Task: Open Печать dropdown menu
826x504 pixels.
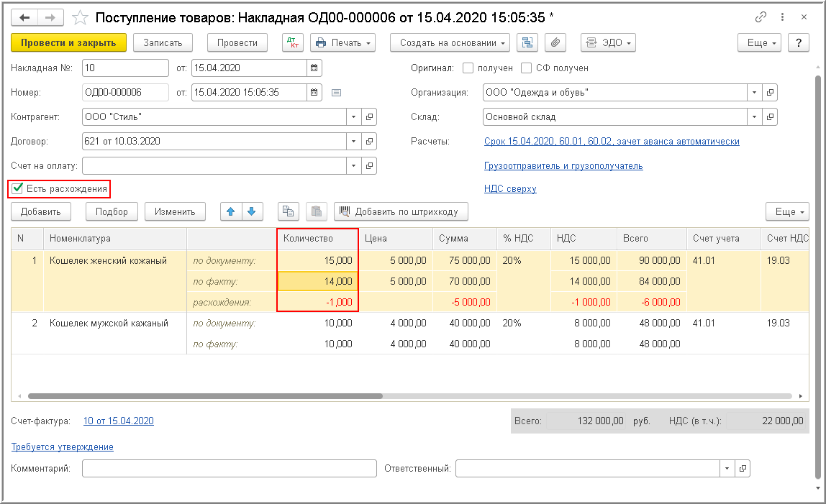Action: point(343,42)
